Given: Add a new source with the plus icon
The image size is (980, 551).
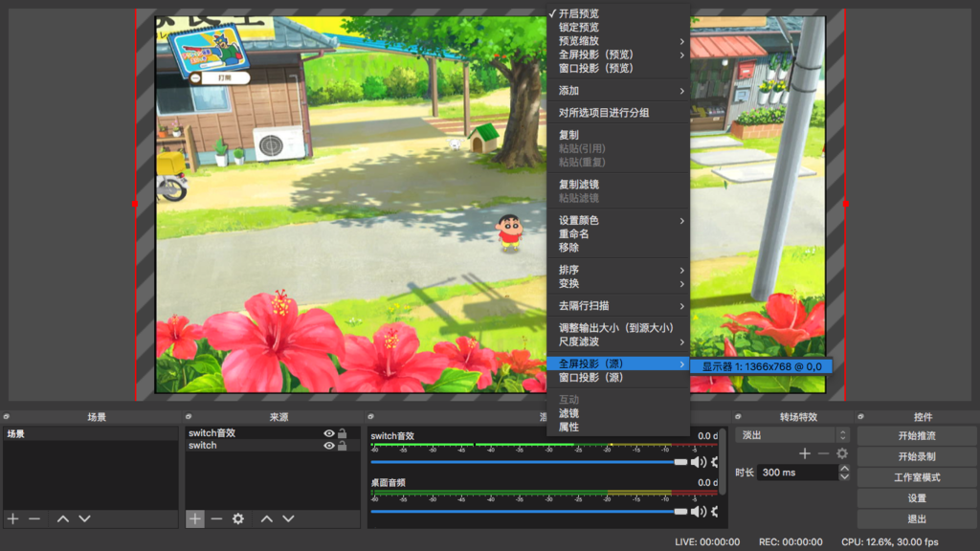Looking at the screenshot, I should 195,518.
